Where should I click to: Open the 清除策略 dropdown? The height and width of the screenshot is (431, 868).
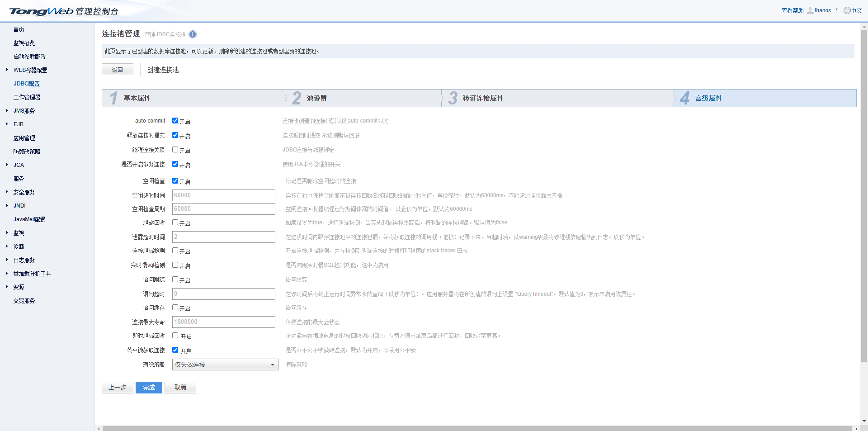tap(225, 365)
